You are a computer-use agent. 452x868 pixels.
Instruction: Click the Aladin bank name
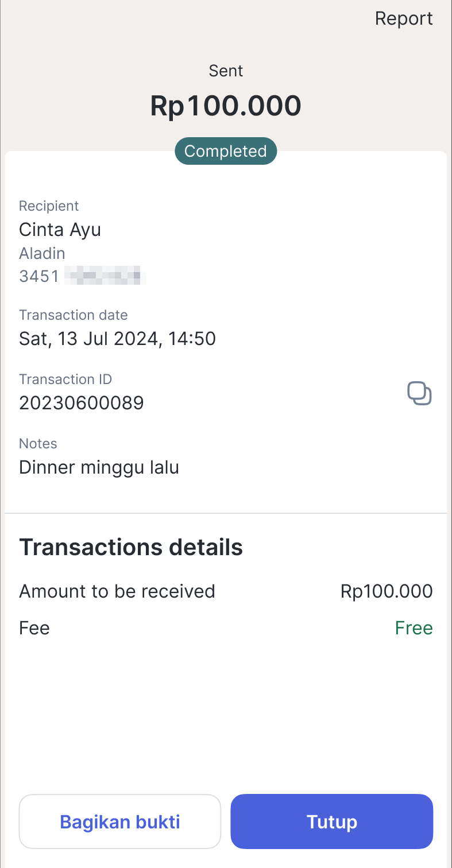tap(42, 253)
